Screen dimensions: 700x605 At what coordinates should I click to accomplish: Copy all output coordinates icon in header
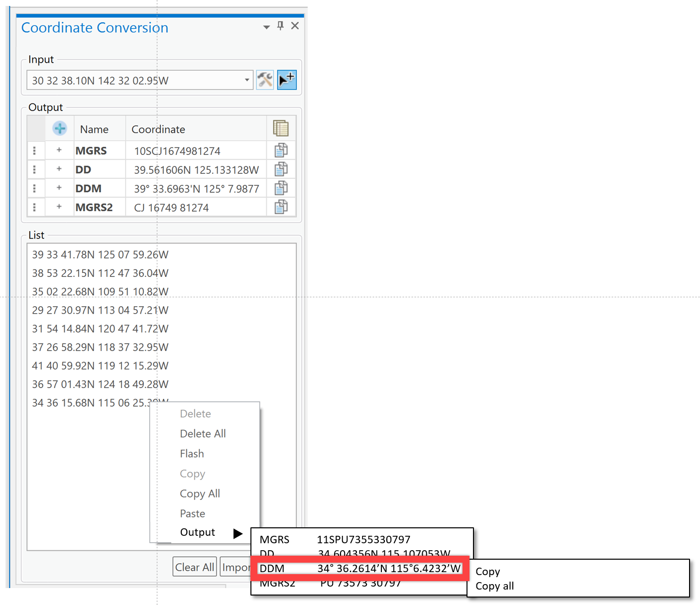pos(281,128)
